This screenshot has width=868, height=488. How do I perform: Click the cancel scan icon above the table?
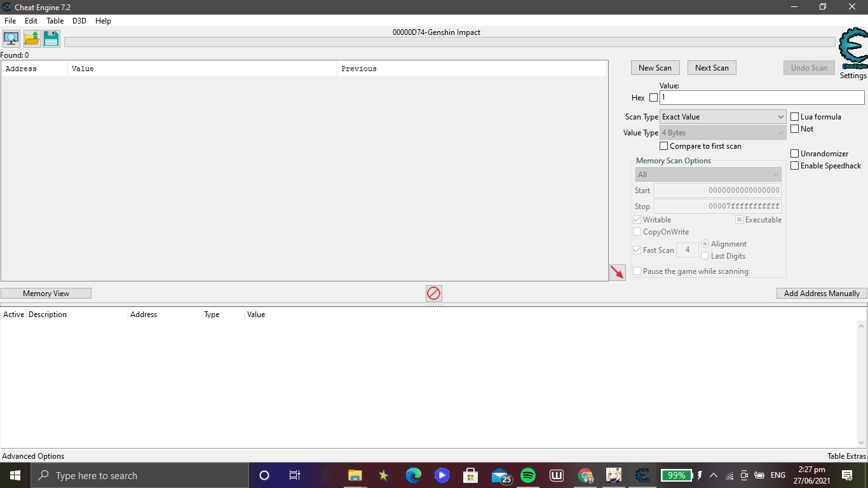[434, 293]
